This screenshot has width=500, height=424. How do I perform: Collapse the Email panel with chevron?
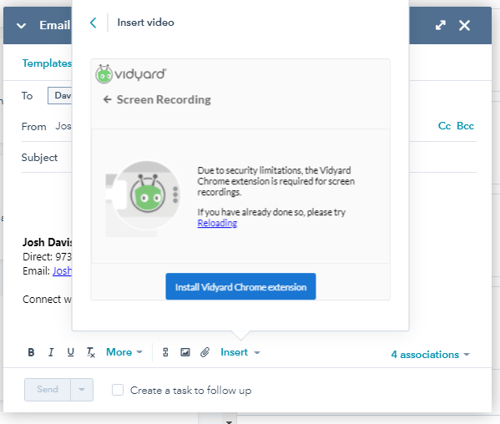(21, 26)
